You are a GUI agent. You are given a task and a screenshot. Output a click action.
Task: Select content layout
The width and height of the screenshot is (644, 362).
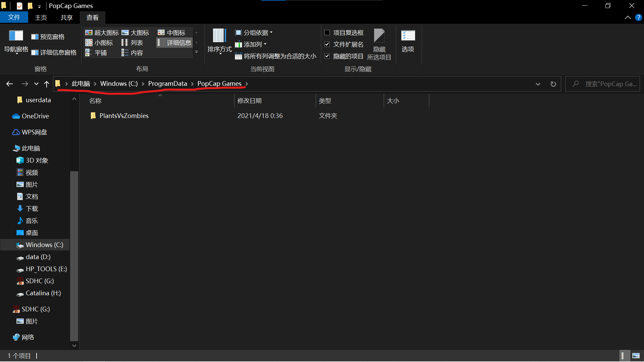coord(132,53)
